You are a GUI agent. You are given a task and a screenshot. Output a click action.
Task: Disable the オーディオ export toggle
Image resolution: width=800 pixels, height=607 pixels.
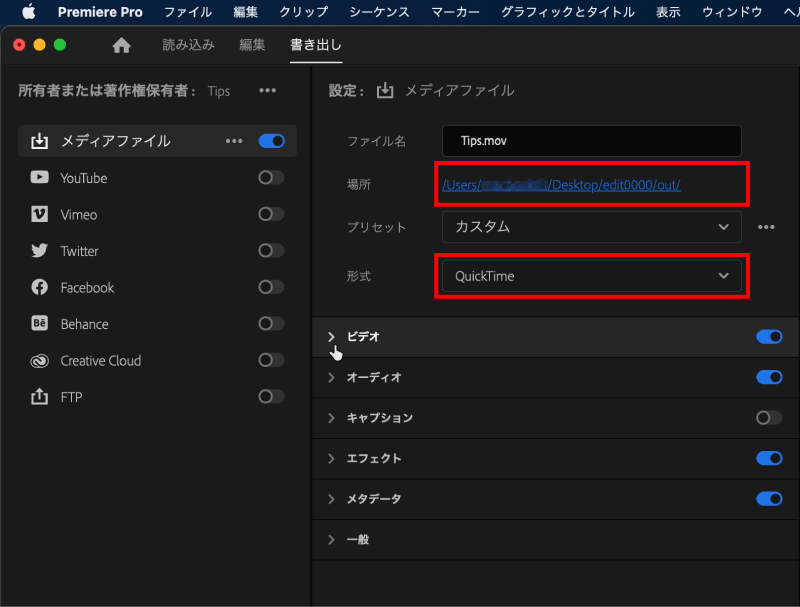pyautogui.click(x=769, y=377)
